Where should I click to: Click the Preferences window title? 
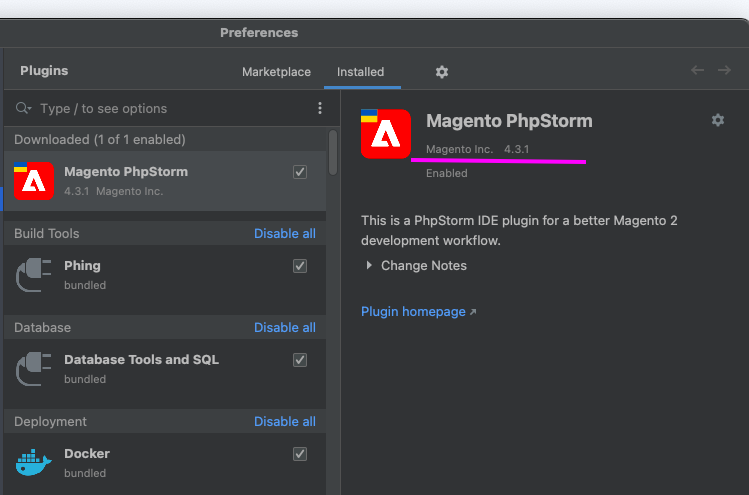click(259, 32)
